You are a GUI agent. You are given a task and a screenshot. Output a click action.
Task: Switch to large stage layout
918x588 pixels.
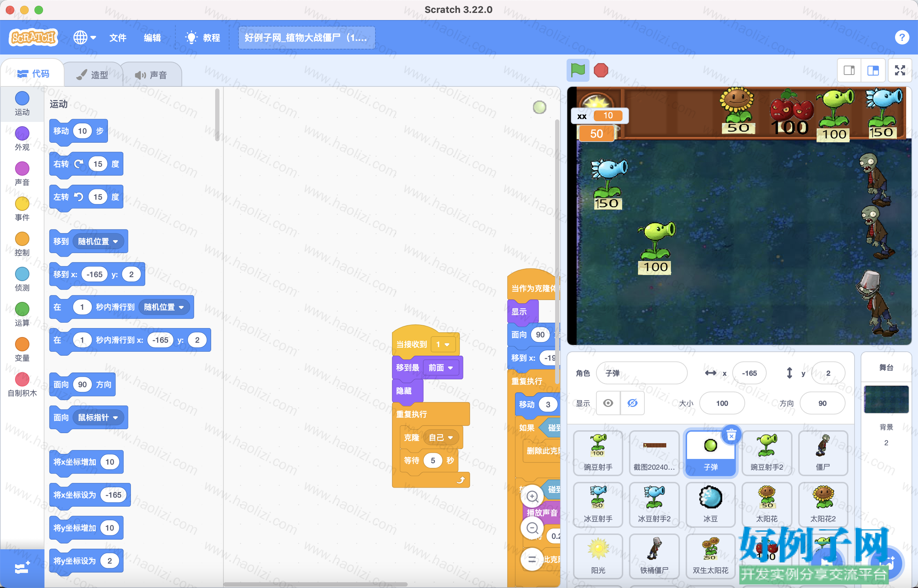(873, 70)
